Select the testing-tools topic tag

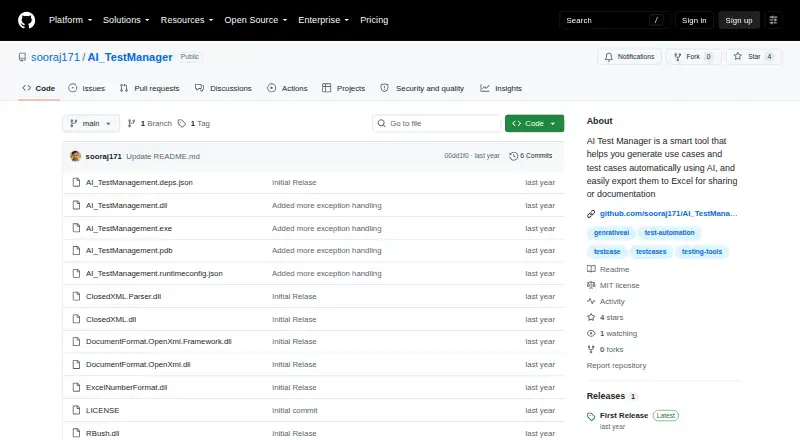click(702, 252)
